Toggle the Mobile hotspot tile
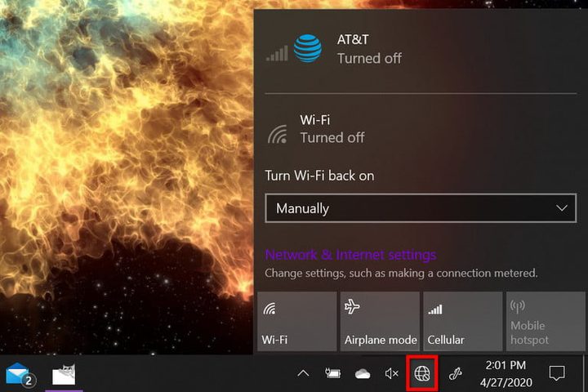 point(546,322)
